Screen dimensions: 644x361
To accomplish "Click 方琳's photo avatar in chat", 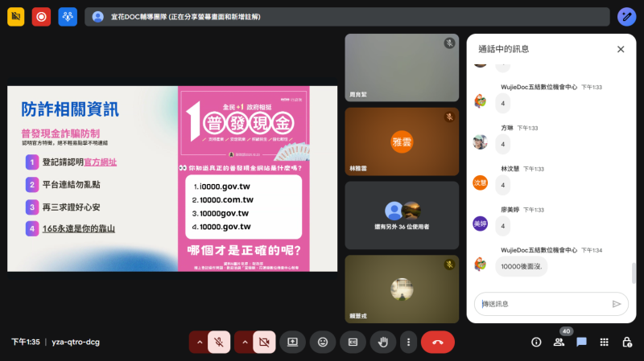I will click(x=480, y=142).
